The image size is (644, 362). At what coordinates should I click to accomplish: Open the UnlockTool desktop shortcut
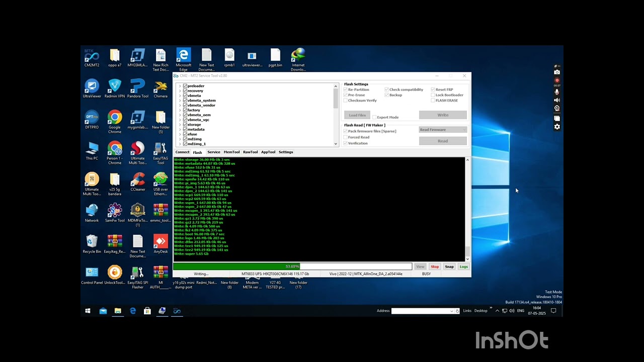115,276
